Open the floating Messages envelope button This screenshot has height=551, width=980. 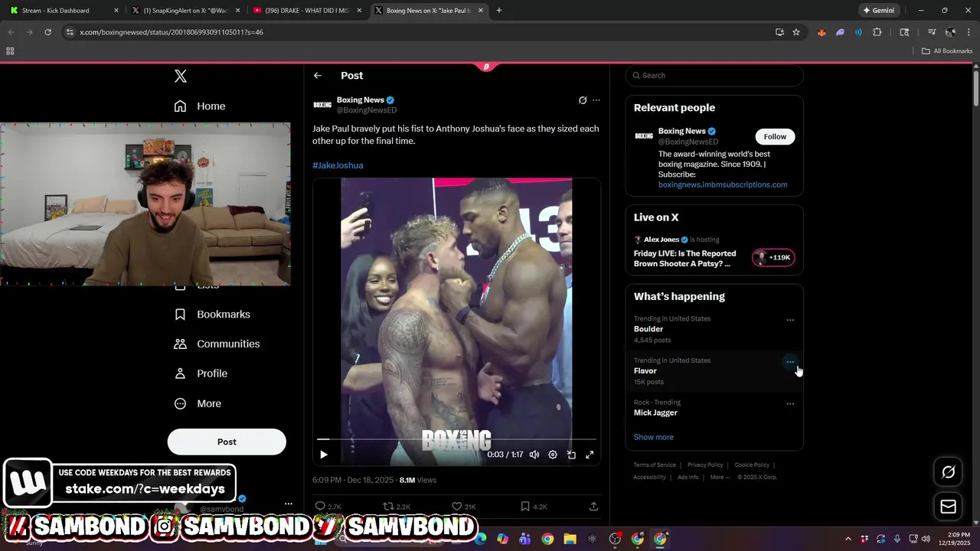(949, 507)
